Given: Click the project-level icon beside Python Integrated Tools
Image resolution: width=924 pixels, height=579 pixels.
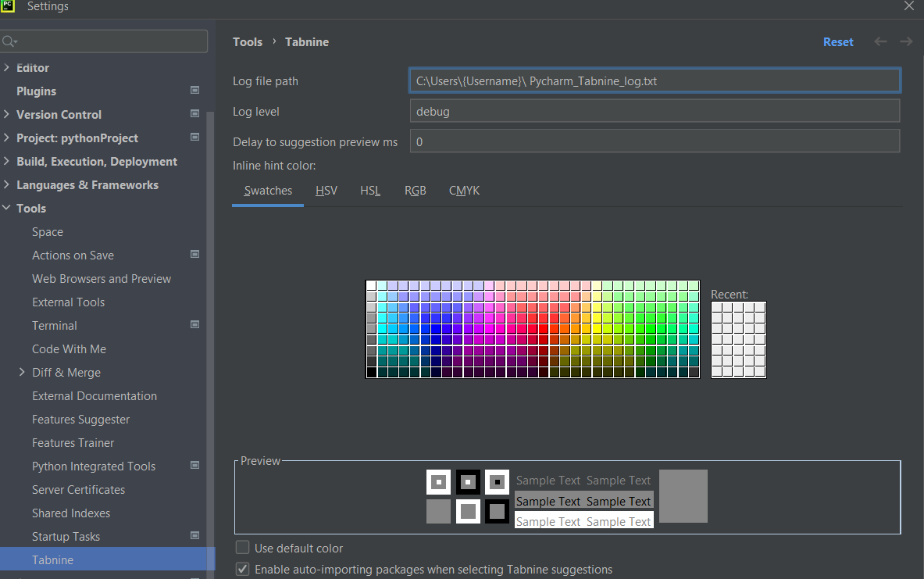Looking at the screenshot, I should click(x=194, y=466).
